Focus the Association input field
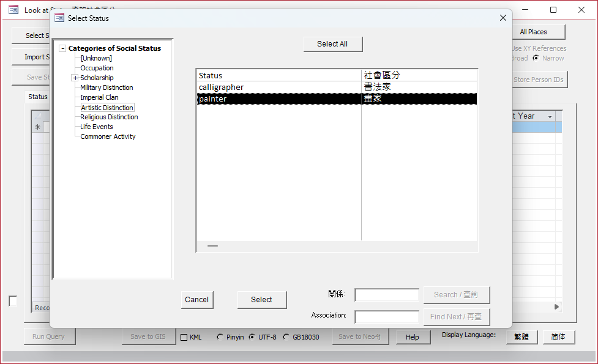The width and height of the screenshot is (598, 364). point(387,317)
